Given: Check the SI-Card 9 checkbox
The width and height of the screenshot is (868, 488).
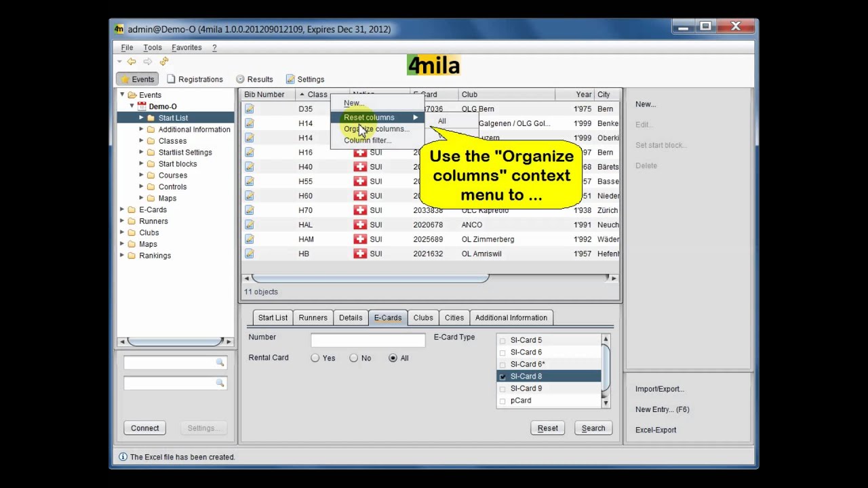Looking at the screenshot, I should click(502, 389).
